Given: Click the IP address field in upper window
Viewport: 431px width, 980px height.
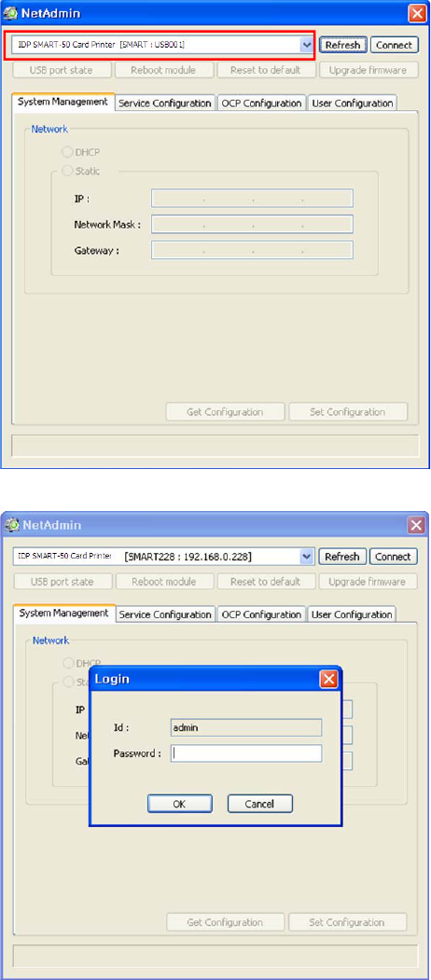Looking at the screenshot, I should 252,198.
